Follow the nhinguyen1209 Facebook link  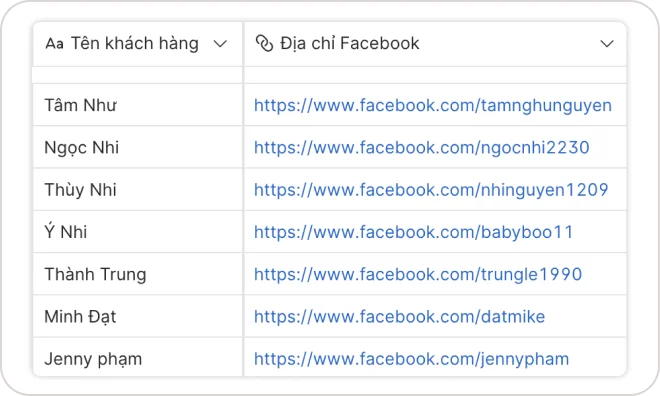pyautogui.click(x=431, y=190)
